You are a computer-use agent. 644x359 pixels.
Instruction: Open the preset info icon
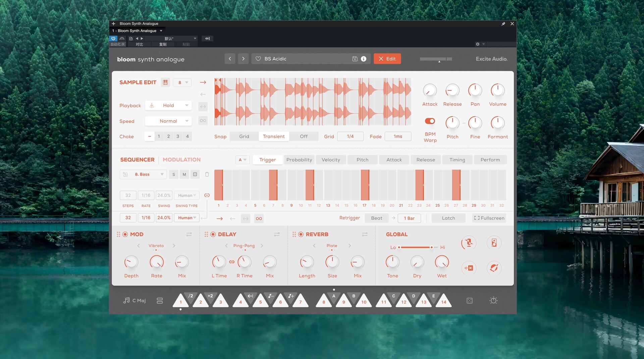364,59
